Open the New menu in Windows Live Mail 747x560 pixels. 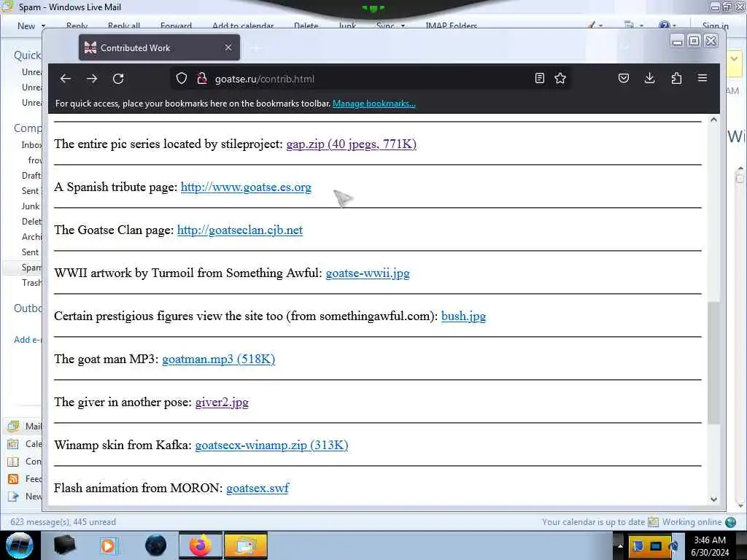[x=26, y=26]
